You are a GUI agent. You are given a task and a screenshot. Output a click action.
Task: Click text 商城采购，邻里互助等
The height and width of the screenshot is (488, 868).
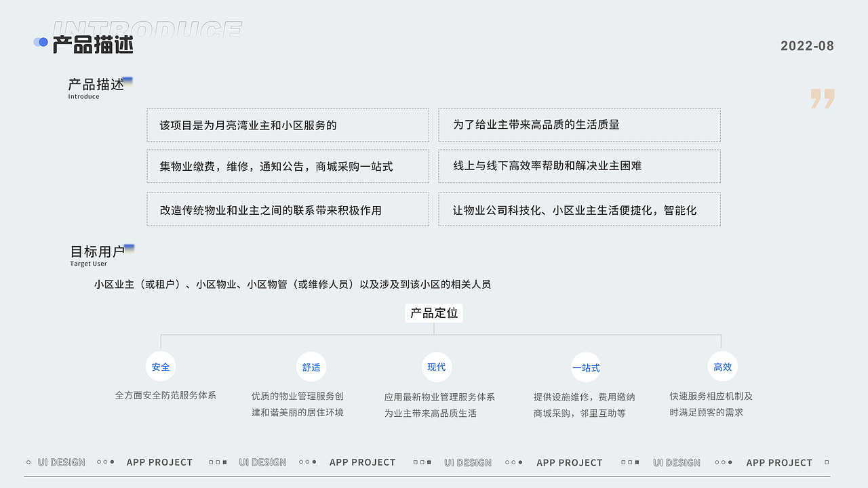(580, 413)
